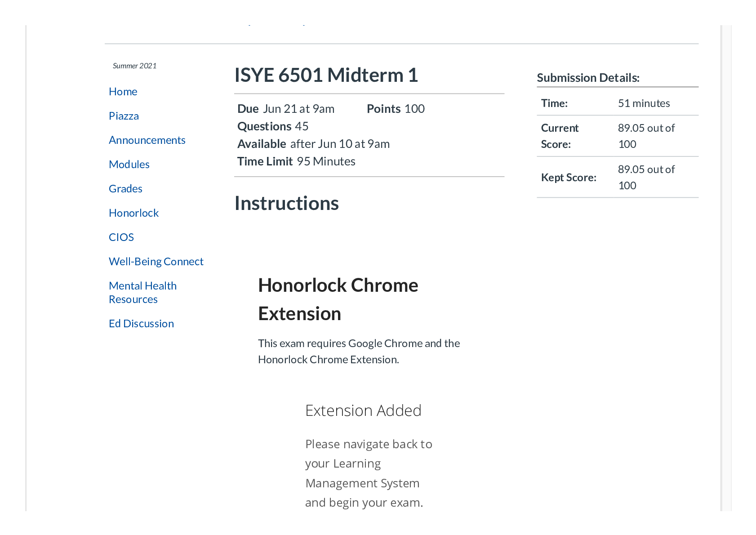
Task: Click the Points 100 value
Action: (x=396, y=109)
